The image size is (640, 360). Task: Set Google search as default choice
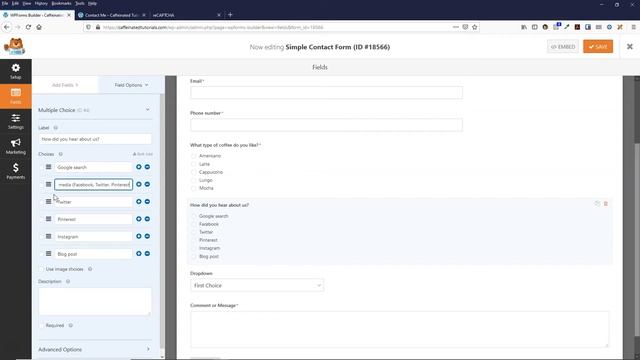[41, 167]
